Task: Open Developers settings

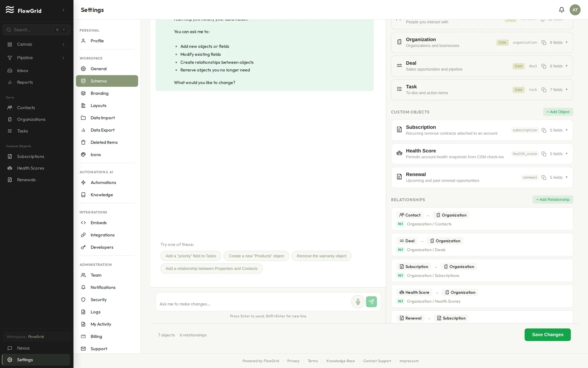Action: pos(107,247)
